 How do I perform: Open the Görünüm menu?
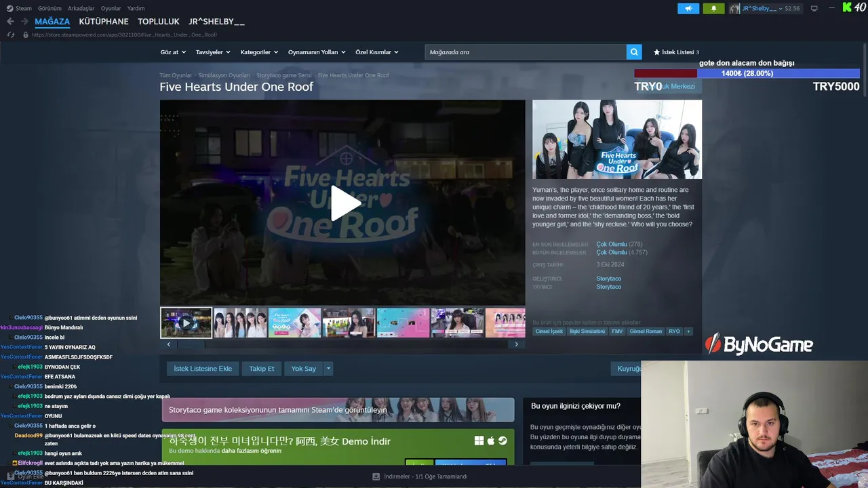(50, 9)
